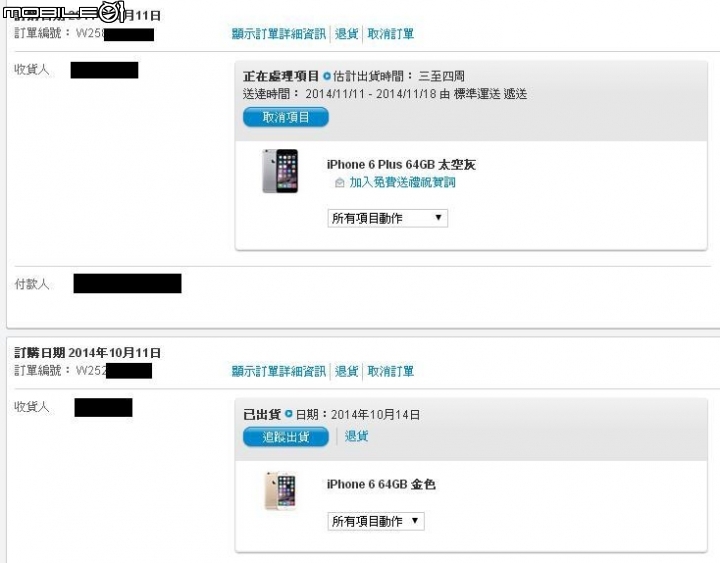The image size is (720, 563).
Task: Click the Mobile01 watermark logo
Action: click(x=64, y=12)
